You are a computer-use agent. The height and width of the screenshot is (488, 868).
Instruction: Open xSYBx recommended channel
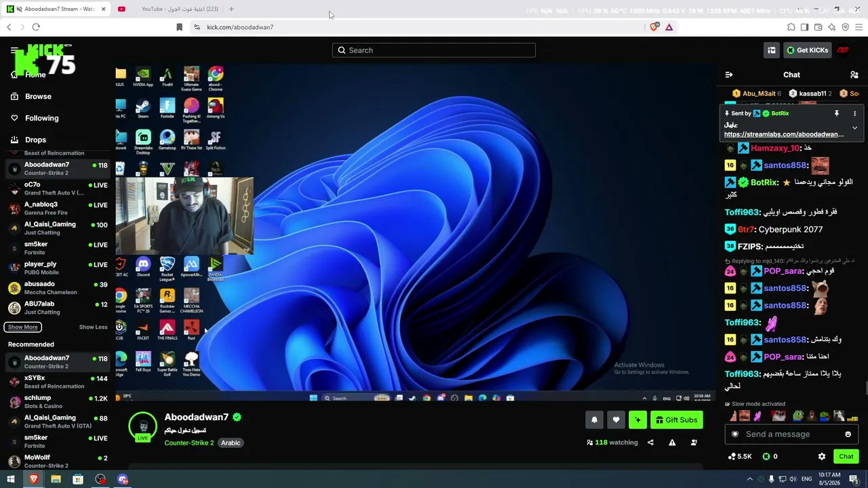58,382
